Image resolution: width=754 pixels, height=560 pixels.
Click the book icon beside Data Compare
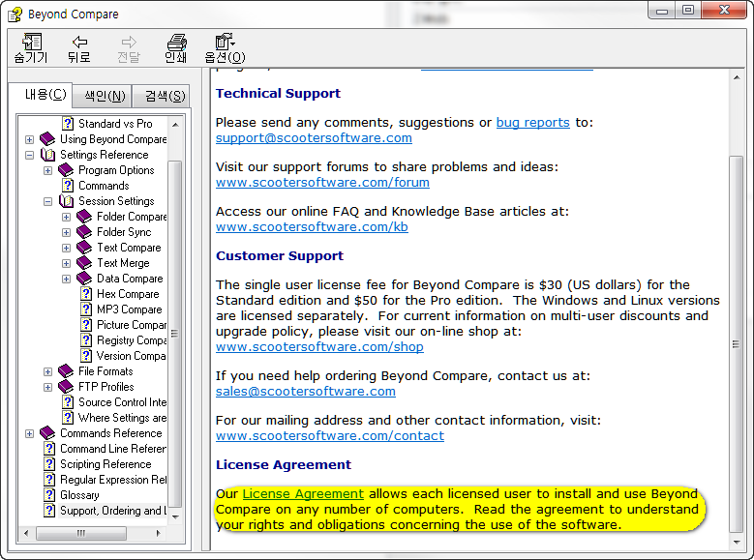tap(84, 279)
